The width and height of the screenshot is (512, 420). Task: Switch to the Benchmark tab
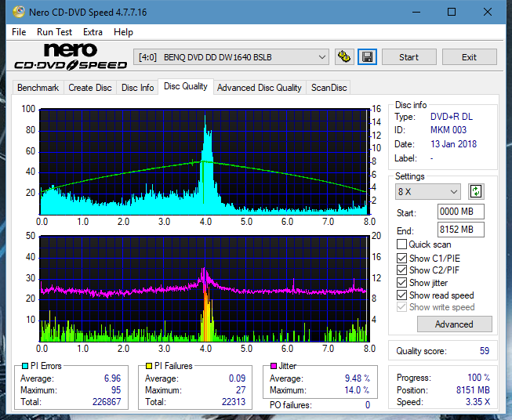tap(38, 88)
